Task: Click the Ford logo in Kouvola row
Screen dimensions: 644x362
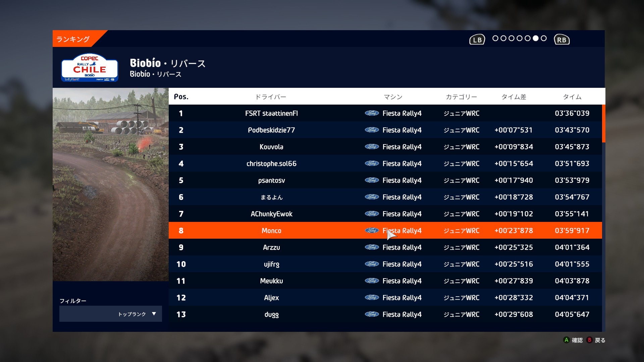Action: click(x=372, y=147)
